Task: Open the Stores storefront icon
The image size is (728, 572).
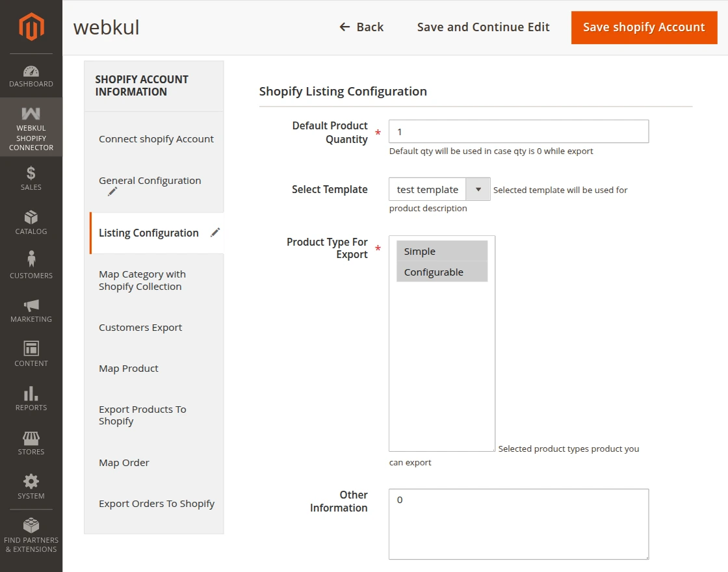Action: (x=31, y=437)
